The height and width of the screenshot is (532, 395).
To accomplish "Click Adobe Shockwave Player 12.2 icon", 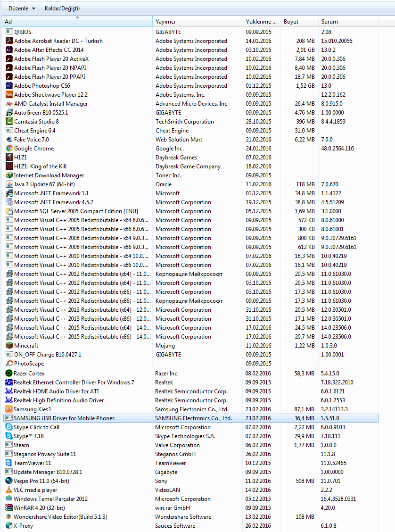I will [9, 94].
